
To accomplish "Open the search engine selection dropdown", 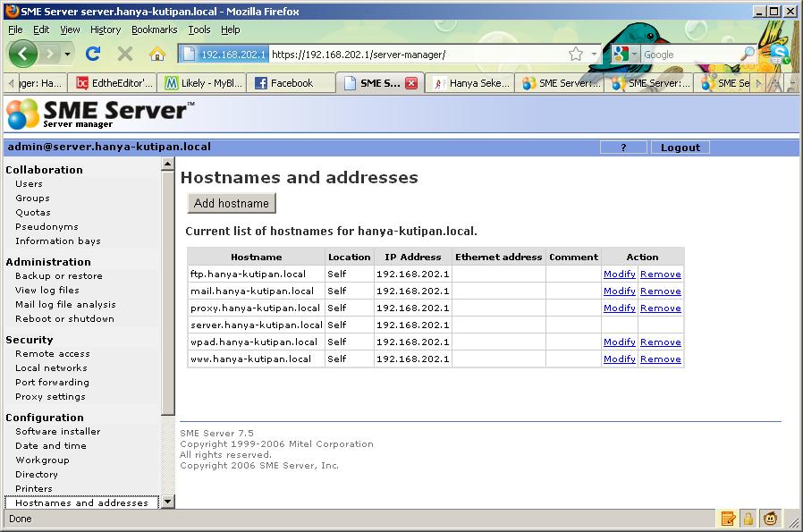I will [628, 53].
